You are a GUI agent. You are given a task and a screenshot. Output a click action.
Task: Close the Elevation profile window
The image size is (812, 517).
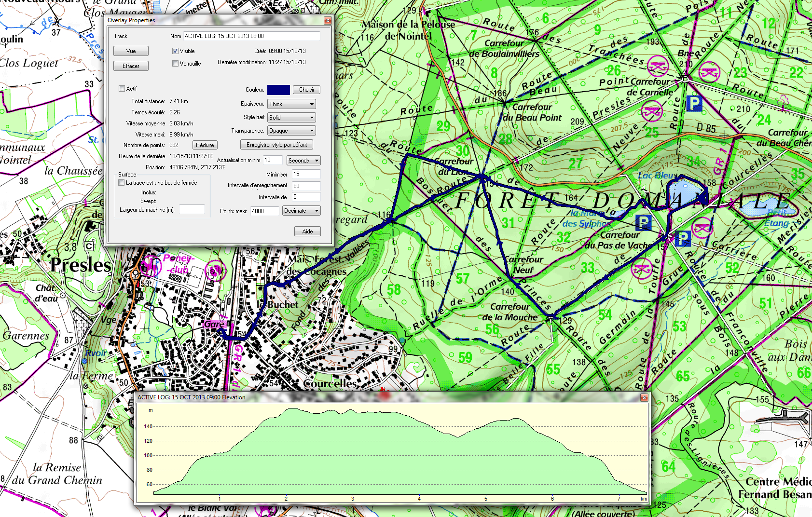pyautogui.click(x=644, y=397)
